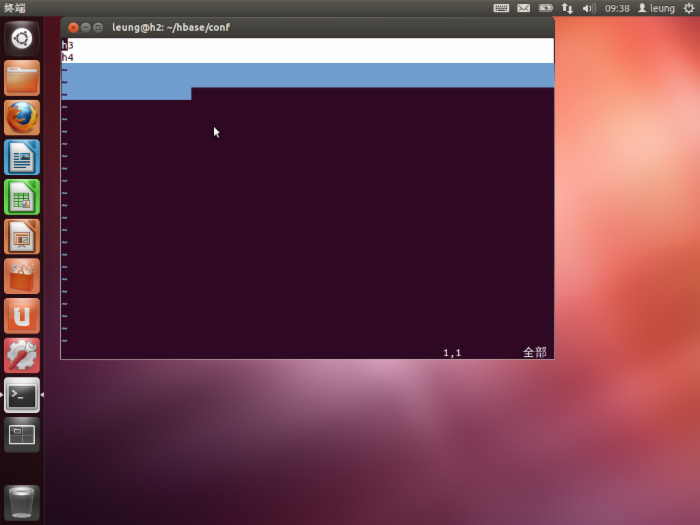Open the session gear menu
The image size is (700, 525).
(689, 8)
